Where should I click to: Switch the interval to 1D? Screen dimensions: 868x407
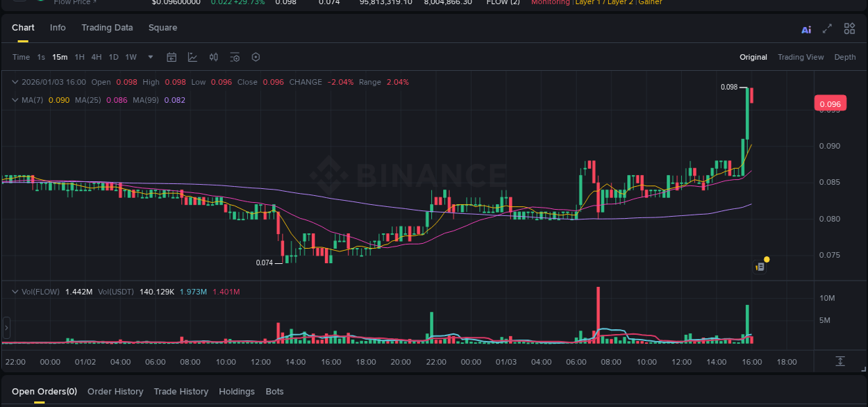[113, 57]
